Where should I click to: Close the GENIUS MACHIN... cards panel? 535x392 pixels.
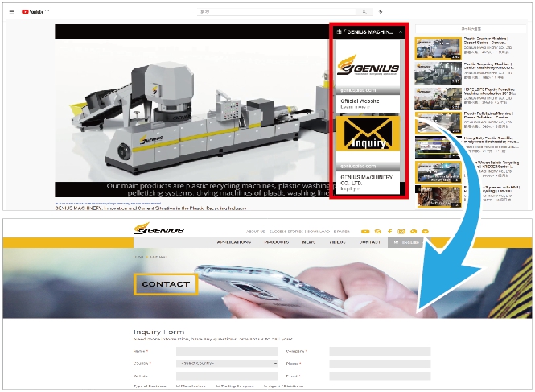point(401,31)
